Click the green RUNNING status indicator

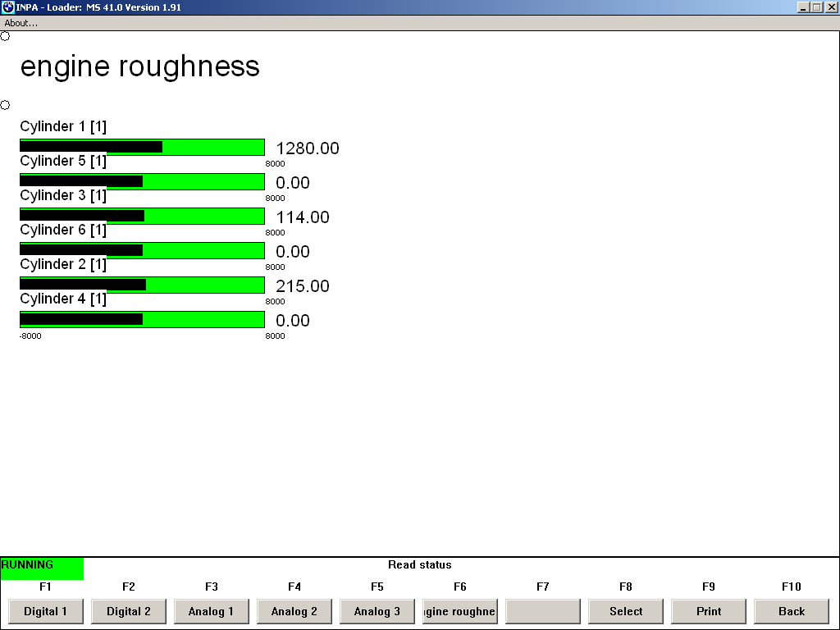(42, 568)
